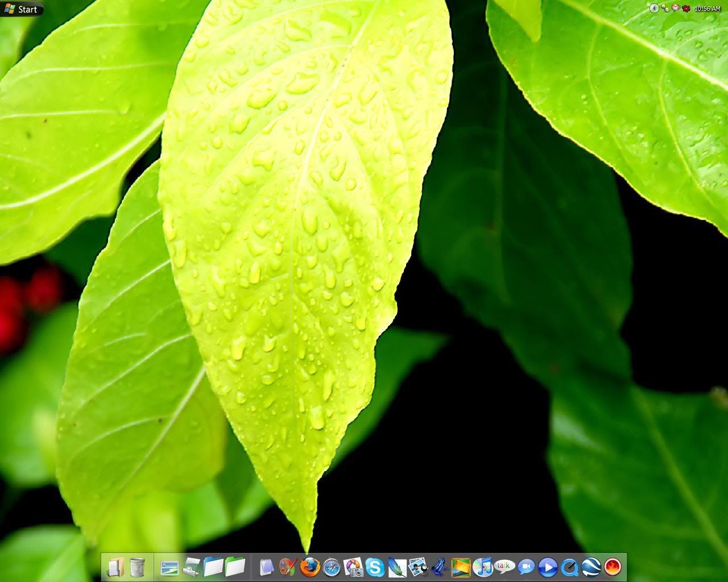This screenshot has height=582, width=728.
Task: Open the red flame app icon
Action: coord(613,567)
